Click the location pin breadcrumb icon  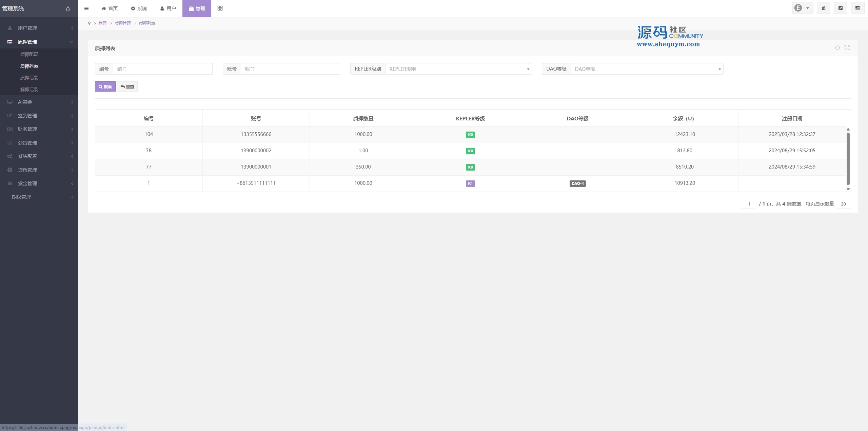coord(89,23)
